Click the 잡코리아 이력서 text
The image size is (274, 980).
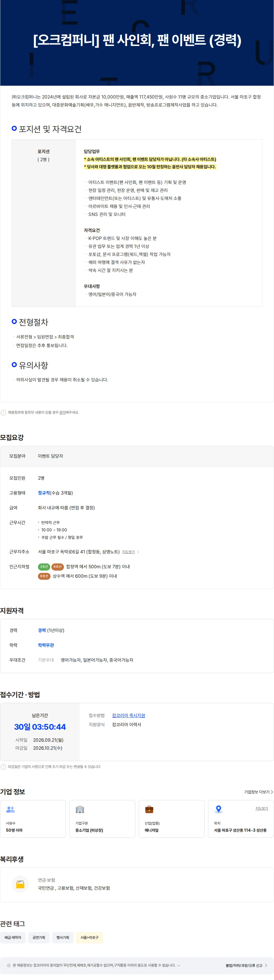click(x=126, y=725)
